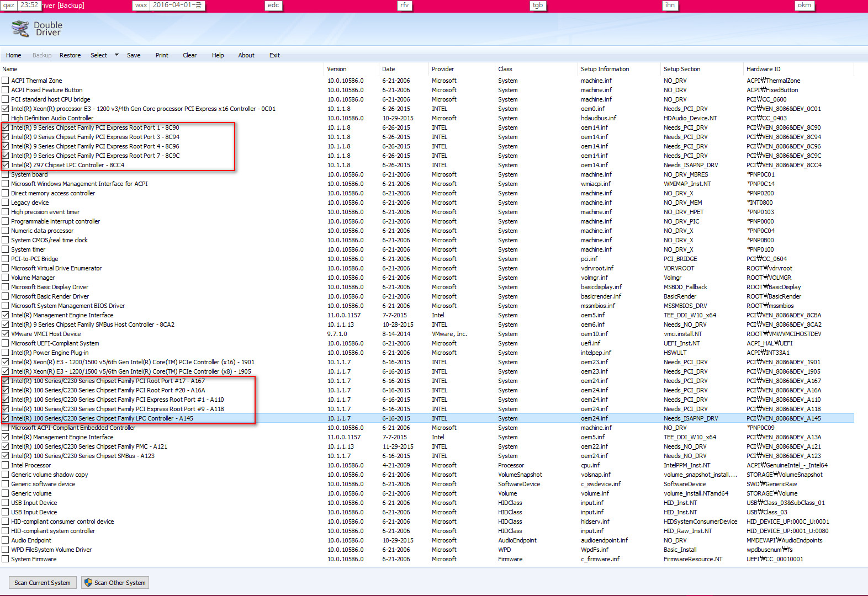Sort by Version column header
The width and height of the screenshot is (868, 596).
point(351,69)
